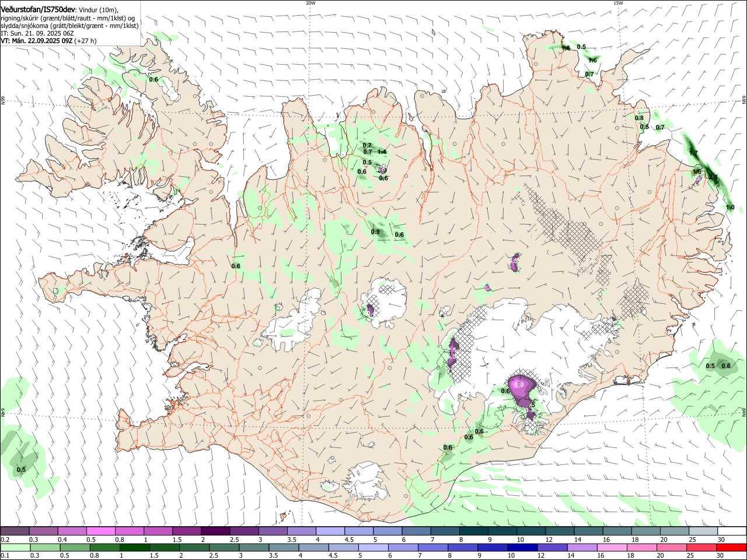Click the 'slydda/snjókoma' legend description line
747x560 pixels.
click(69, 26)
